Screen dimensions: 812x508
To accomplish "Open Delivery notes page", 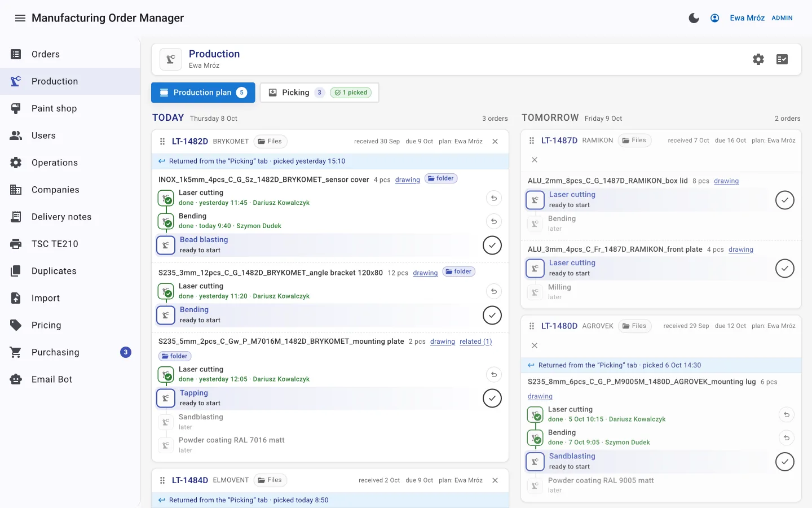I will coord(70,217).
